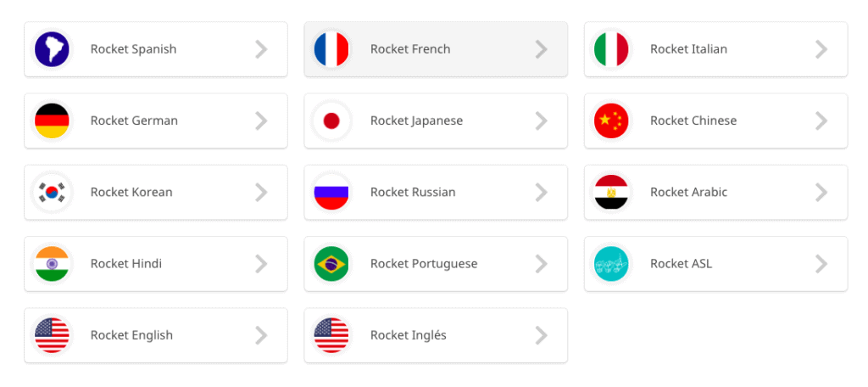Choose the Rocket Inglés text label

tap(408, 335)
